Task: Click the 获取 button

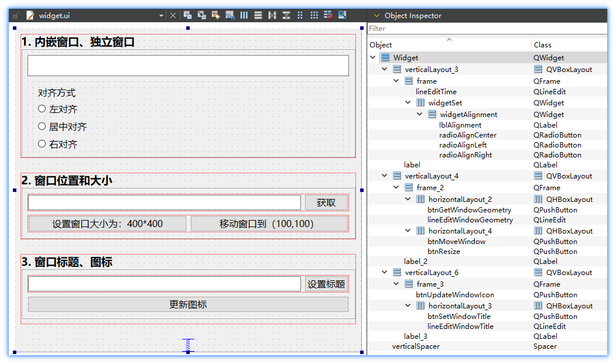Action: tap(326, 202)
